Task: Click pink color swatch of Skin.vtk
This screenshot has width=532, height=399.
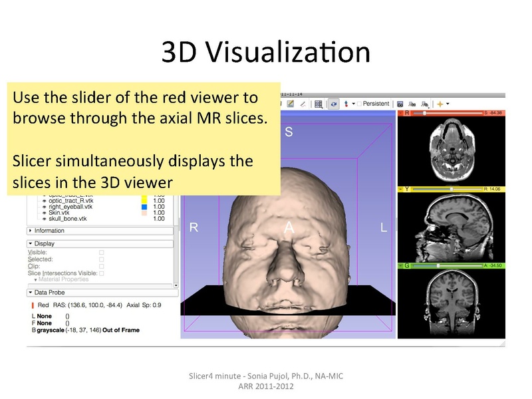Action: (144, 213)
